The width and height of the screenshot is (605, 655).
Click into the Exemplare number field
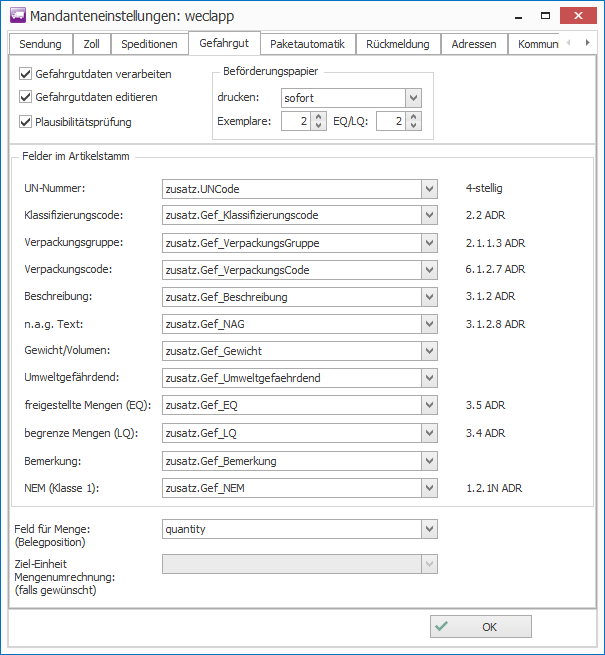[295, 121]
